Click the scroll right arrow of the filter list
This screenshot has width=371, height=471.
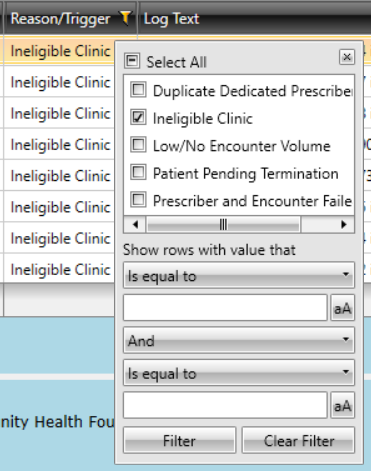(x=343, y=224)
